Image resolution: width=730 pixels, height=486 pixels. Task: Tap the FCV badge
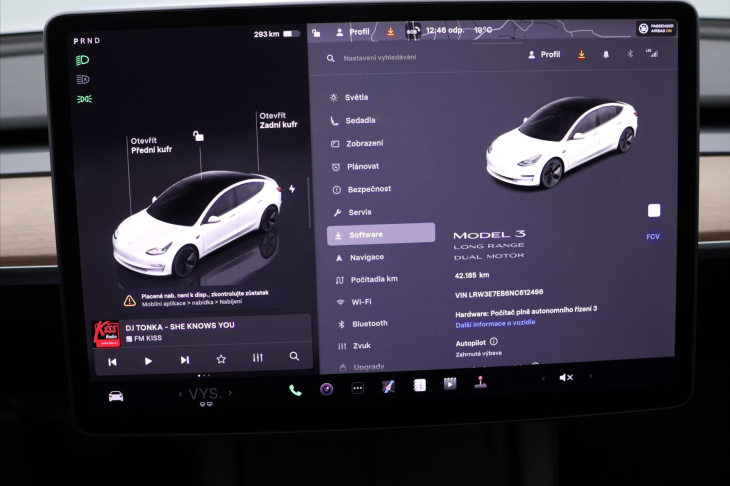(653, 236)
